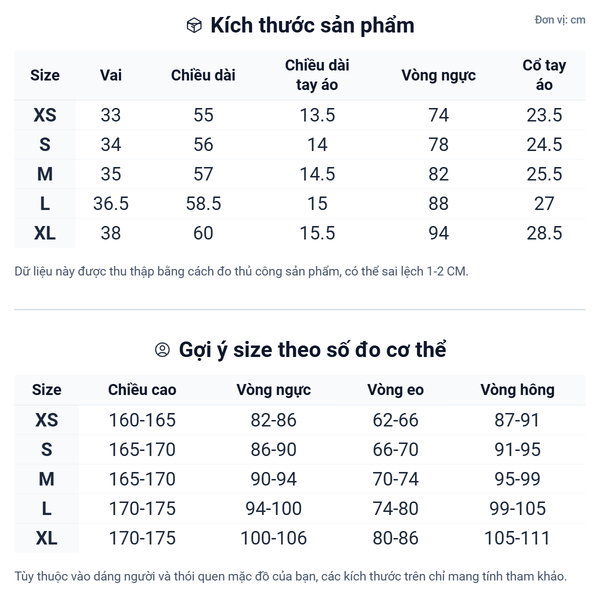This screenshot has height=600, width=600.
Task: Click the Vòng hông column header
Action: [x=517, y=390]
